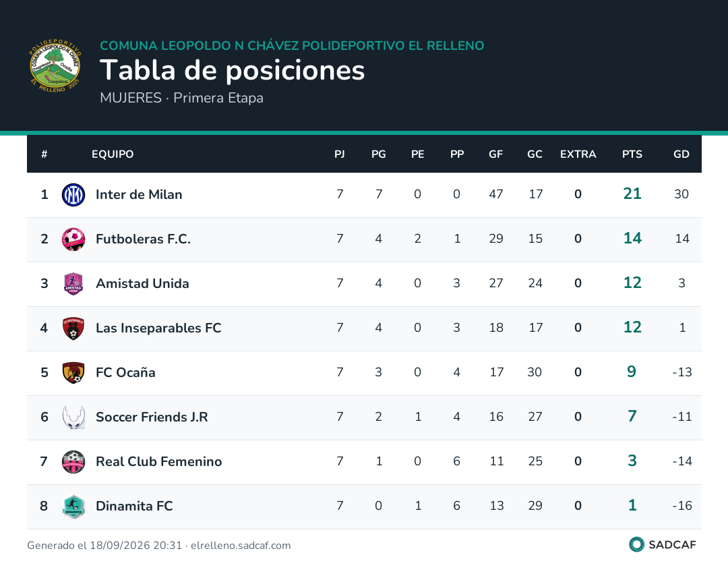The image size is (728, 580).
Task: Click the EQUIPO column header
Action: (113, 154)
